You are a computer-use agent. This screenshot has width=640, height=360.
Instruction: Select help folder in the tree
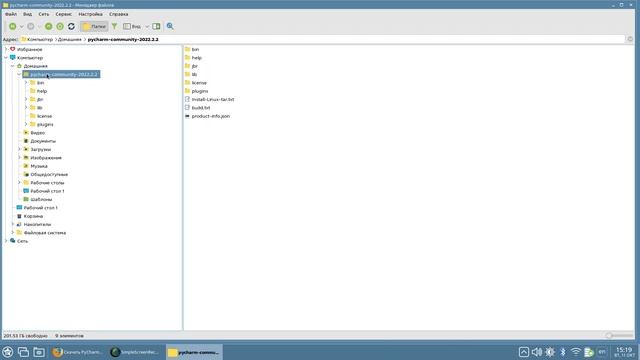tap(42, 91)
